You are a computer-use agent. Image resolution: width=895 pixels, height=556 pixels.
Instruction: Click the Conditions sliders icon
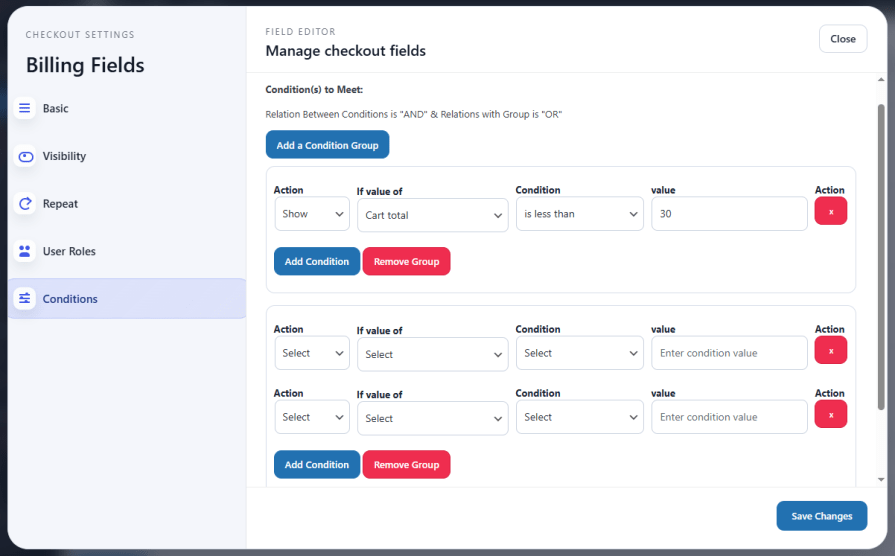(x=25, y=299)
